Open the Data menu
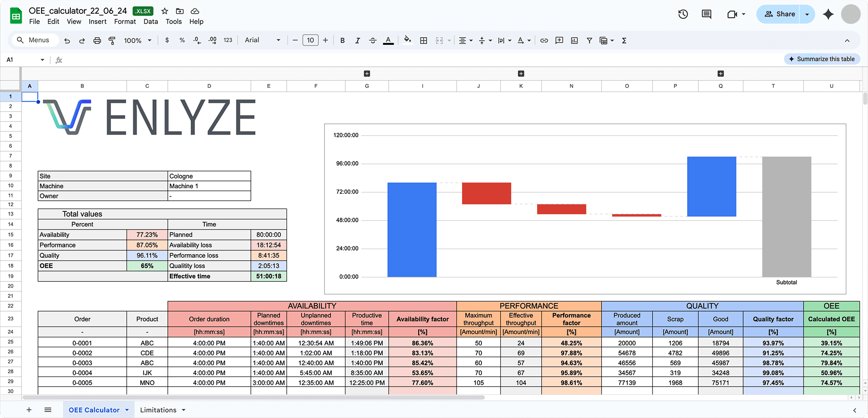This screenshot has height=418, width=868. tap(151, 22)
